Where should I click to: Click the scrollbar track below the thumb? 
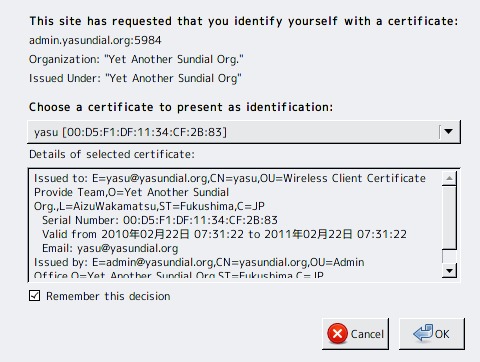[x=449, y=256]
